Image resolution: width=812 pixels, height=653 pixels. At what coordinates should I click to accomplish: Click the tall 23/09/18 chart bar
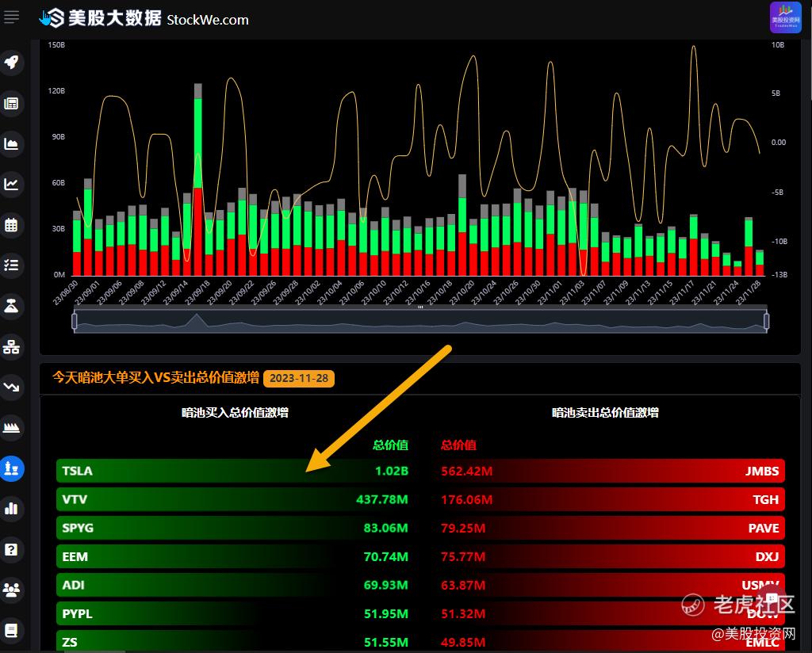[x=197, y=179]
